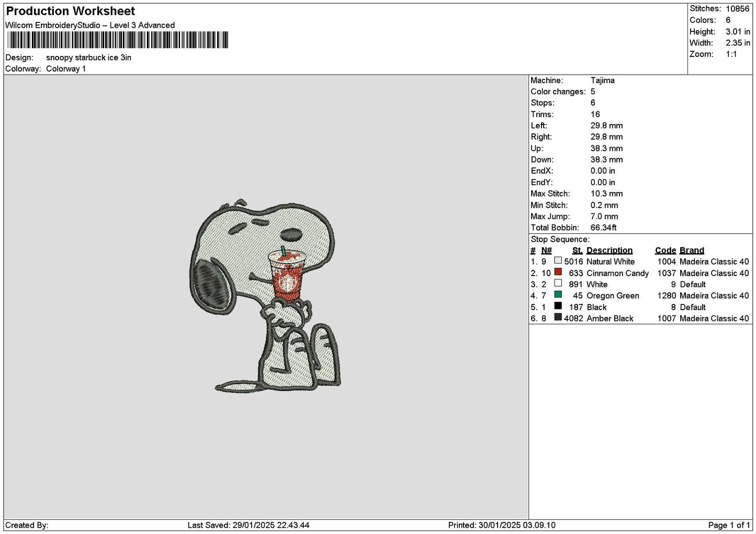
Task: Click 'Default' brand in the White row
Action: coord(693,285)
